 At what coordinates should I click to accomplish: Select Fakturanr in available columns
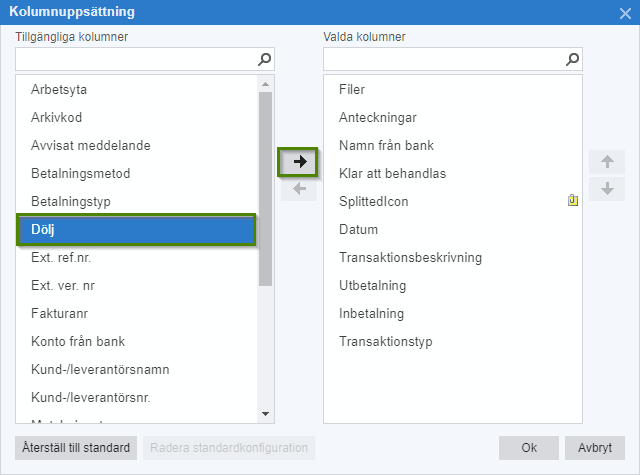60,314
